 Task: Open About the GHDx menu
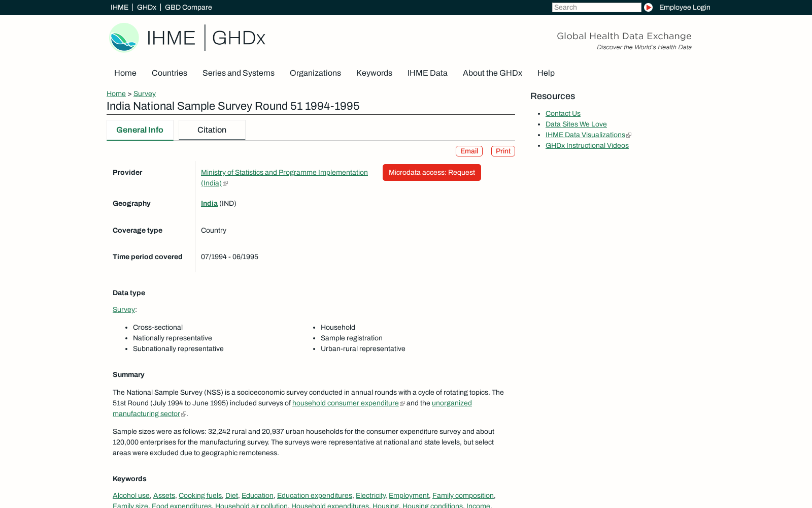pyautogui.click(x=492, y=73)
